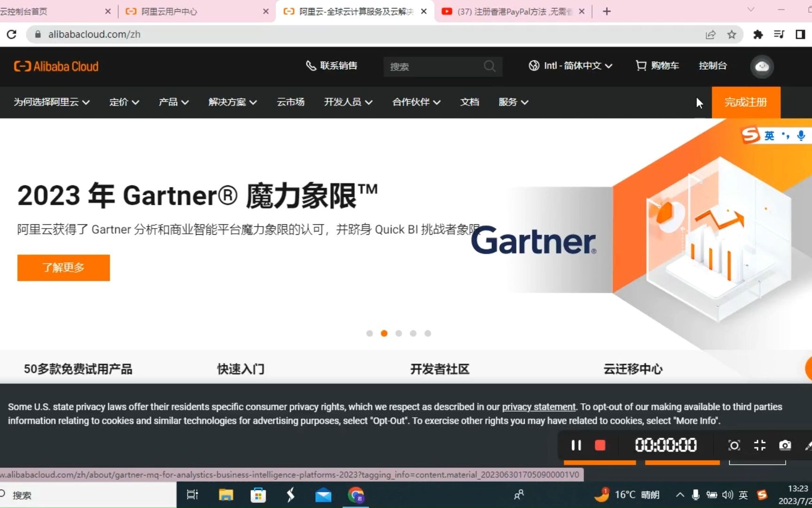Click the Chrome taskbar icon
This screenshot has height=508, width=812.
(356, 495)
